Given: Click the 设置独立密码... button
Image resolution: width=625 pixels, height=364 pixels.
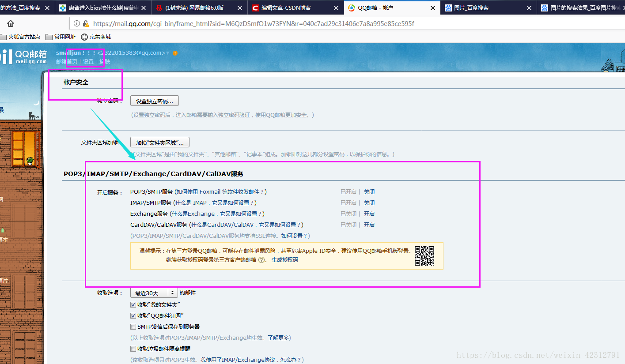Looking at the screenshot, I should coord(155,101).
